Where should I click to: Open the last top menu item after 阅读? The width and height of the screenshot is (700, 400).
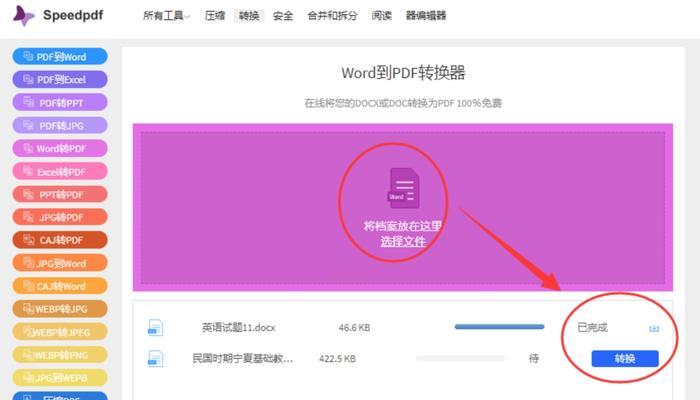426,16
